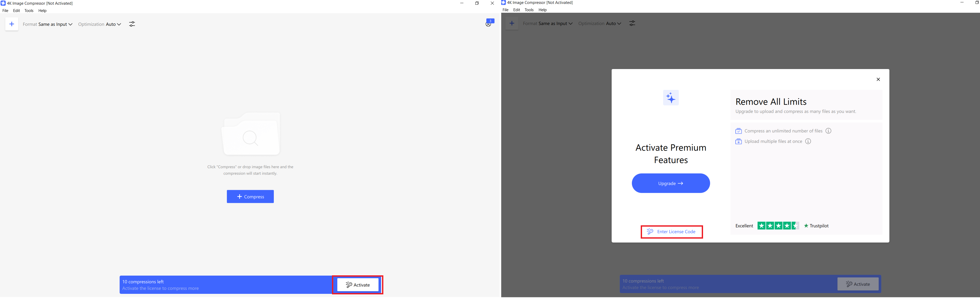980x298 pixels.
Task: Click the Trustpilot logo text
Action: (x=816, y=226)
